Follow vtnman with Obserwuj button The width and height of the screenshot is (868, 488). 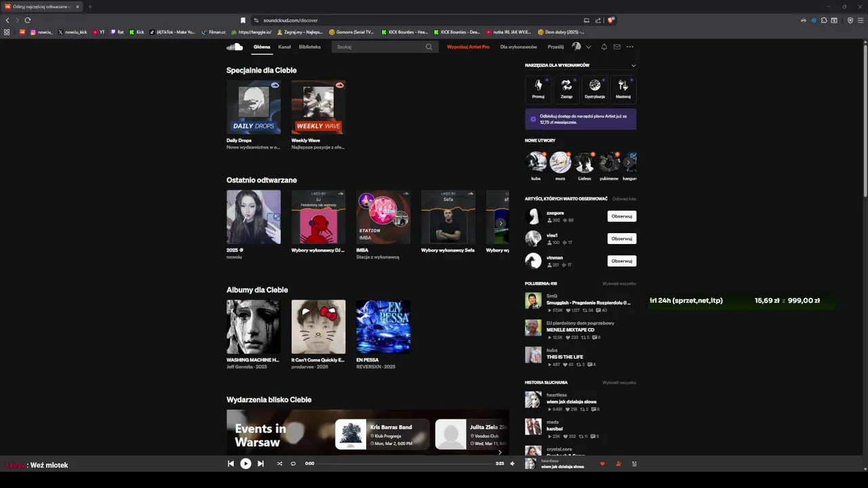point(622,261)
